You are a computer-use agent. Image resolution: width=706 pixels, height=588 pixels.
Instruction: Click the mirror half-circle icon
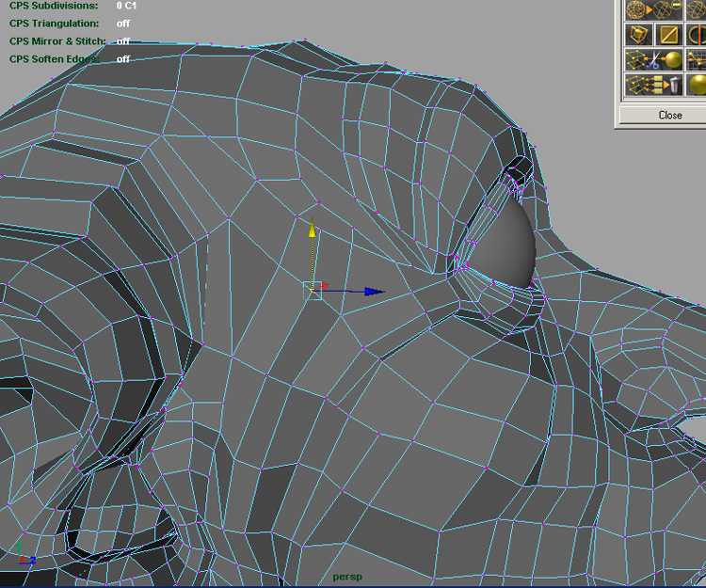[698, 36]
